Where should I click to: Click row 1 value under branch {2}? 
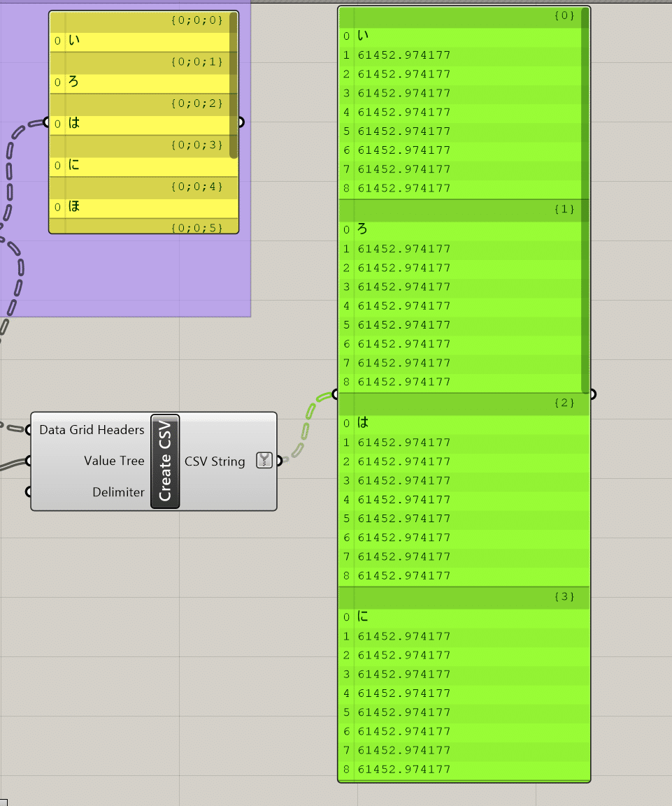404,442
